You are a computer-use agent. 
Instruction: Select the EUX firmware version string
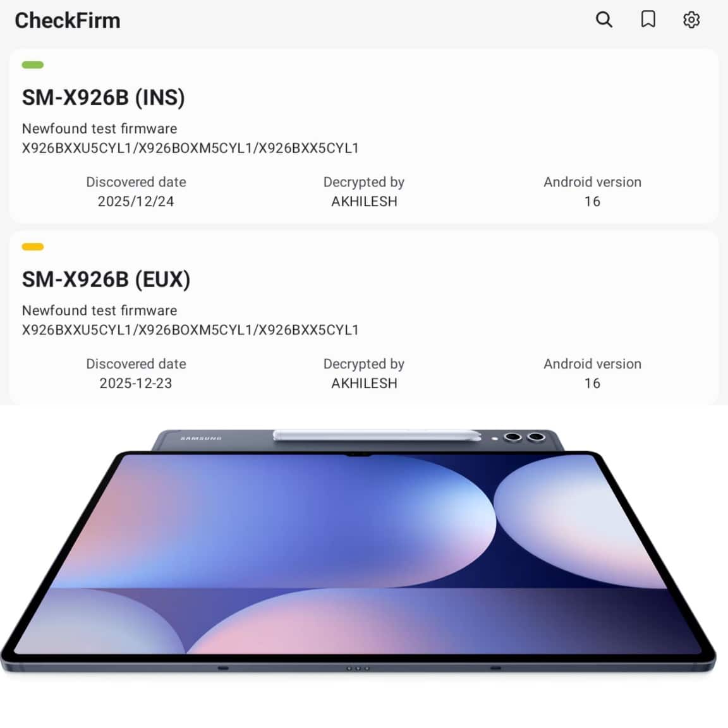point(190,330)
